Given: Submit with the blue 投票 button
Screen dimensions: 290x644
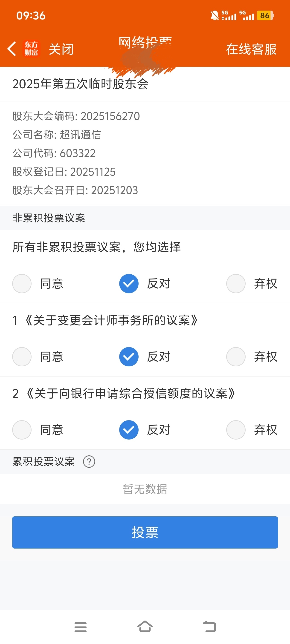Looking at the screenshot, I should coord(145,532).
